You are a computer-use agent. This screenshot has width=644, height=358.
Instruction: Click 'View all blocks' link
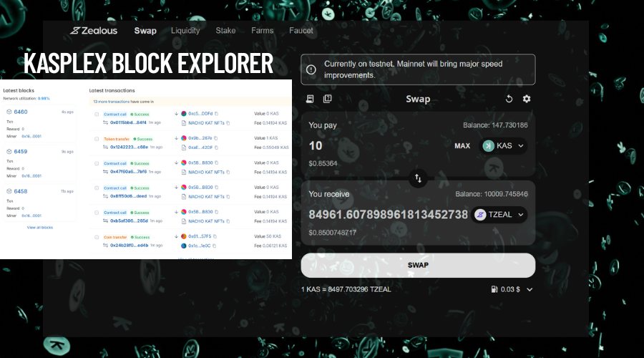click(x=40, y=227)
